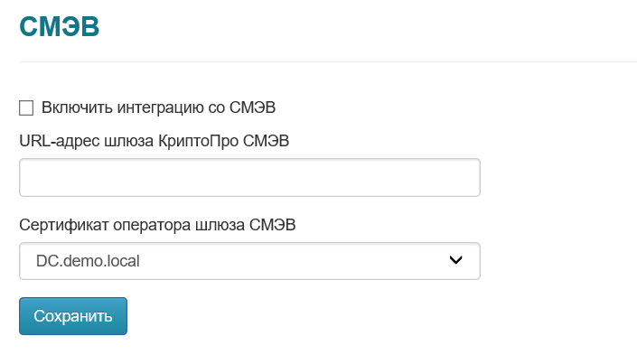Click the word 'СМЭВ' in the checkbox label
The image size is (637, 364).
point(254,108)
